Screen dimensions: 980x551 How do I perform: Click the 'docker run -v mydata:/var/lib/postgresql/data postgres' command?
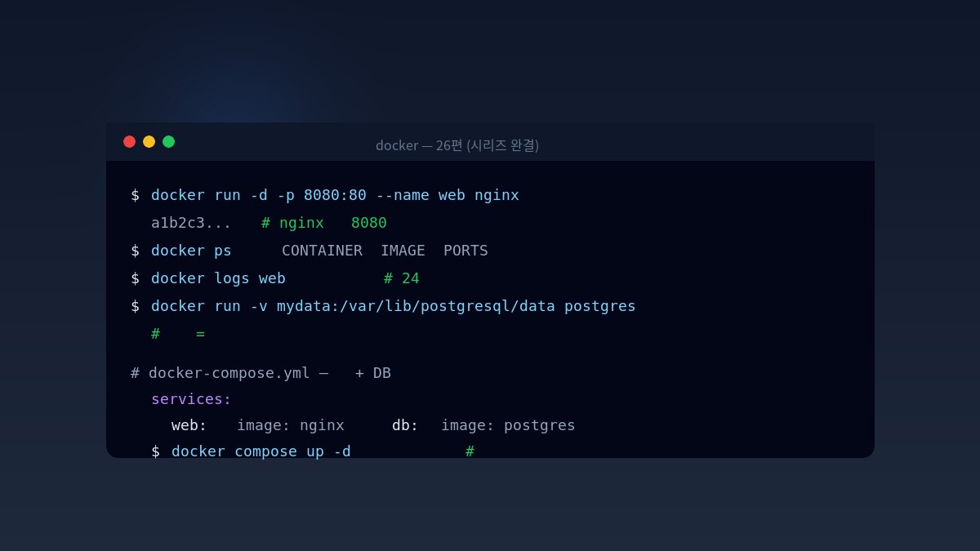click(x=394, y=306)
